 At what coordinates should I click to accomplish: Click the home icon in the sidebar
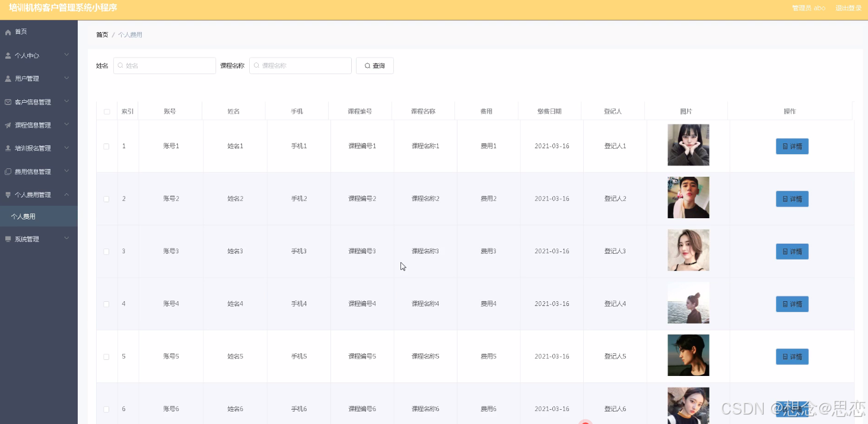tap(8, 32)
